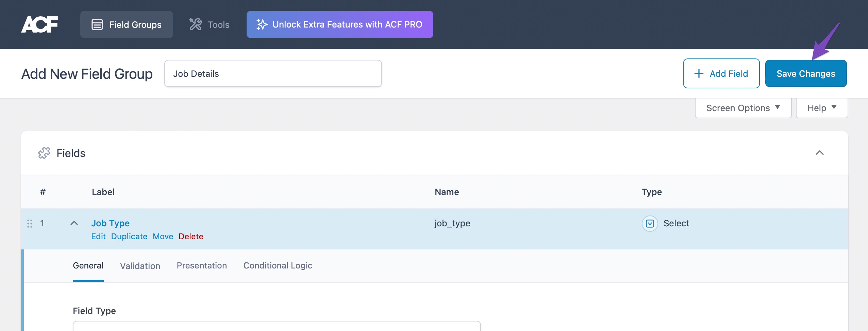Click the Fields panel heading text
The image size is (868, 331).
tap(71, 153)
